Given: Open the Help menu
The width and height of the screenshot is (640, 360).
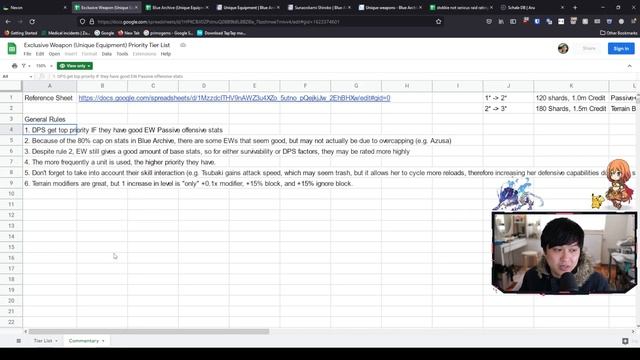Looking at the screenshot, I should (x=166, y=54).
